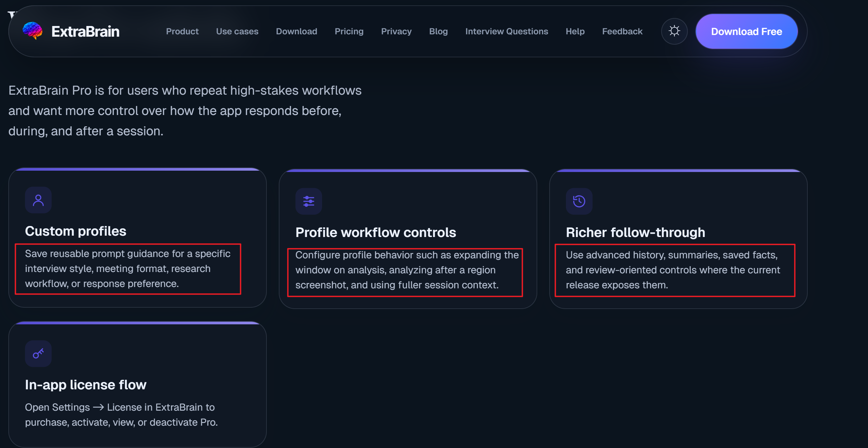Open Use cases in the navigation
Image resolution: width=868 pixels, height=448 pixels.
(237, 31)
